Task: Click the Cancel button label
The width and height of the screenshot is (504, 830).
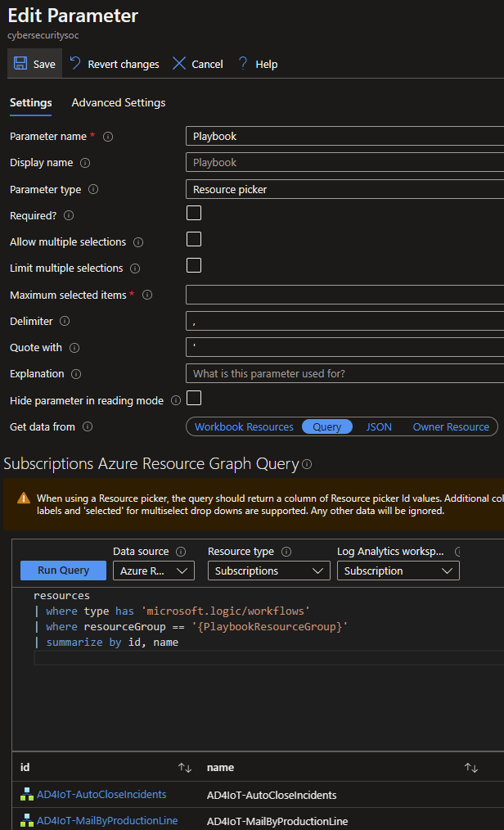Action: pos(207,64)
